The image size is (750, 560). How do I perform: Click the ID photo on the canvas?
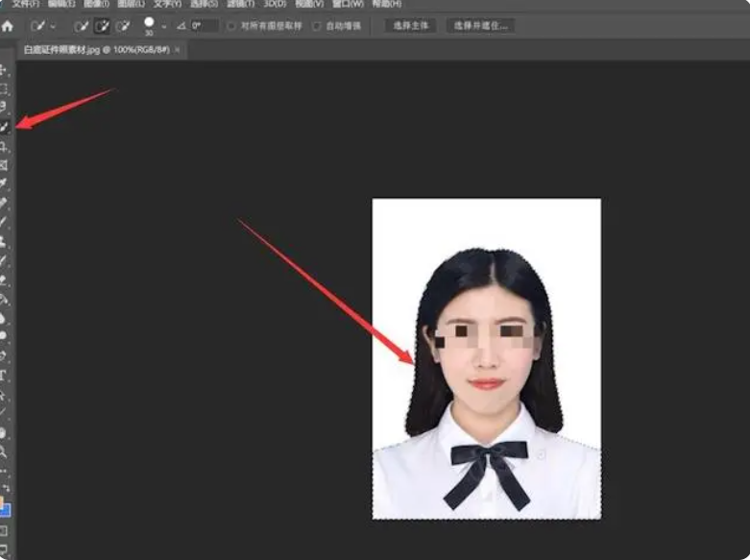487,358
